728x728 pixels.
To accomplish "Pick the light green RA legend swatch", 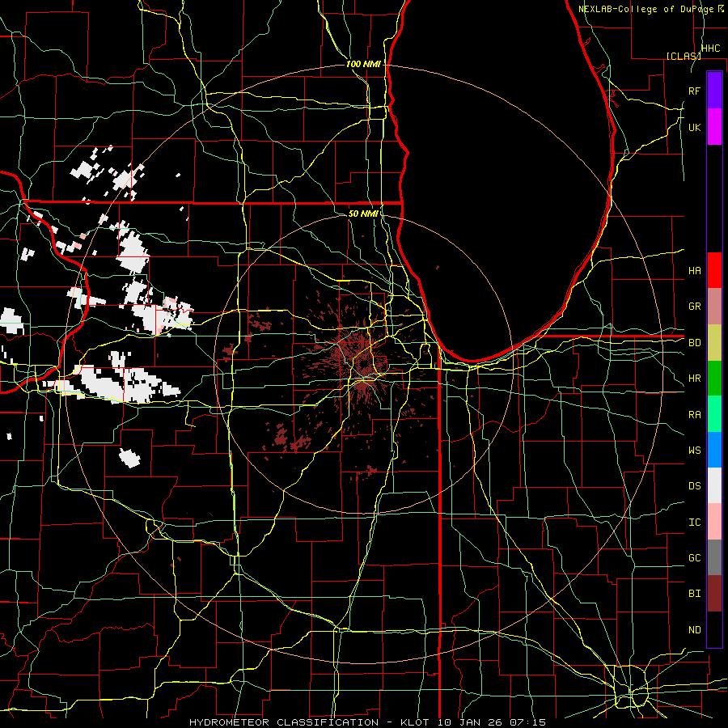I will (x=714, y=414).
